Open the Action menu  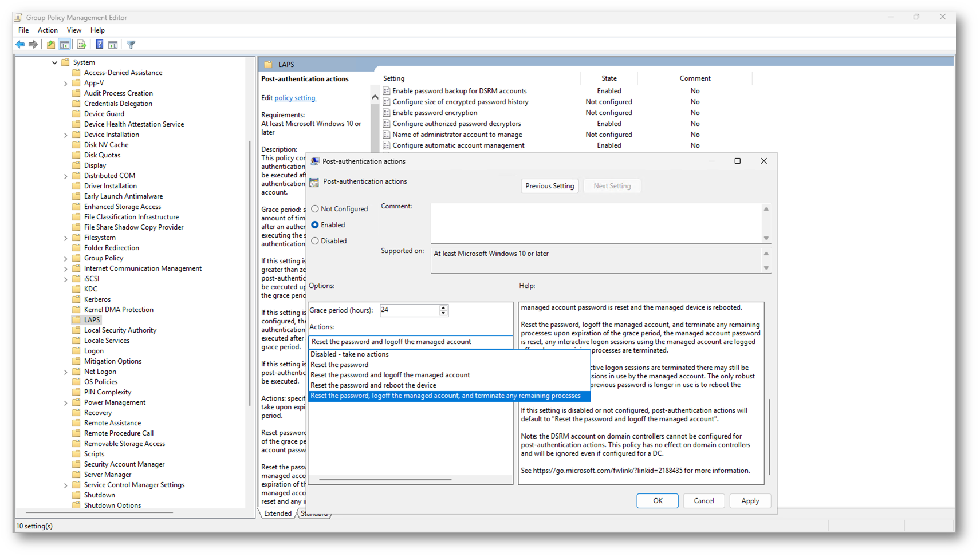(48, 30)
